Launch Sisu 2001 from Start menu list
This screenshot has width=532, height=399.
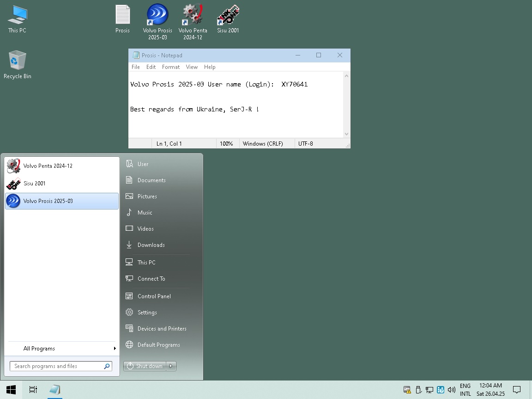[x=62, y=184]
